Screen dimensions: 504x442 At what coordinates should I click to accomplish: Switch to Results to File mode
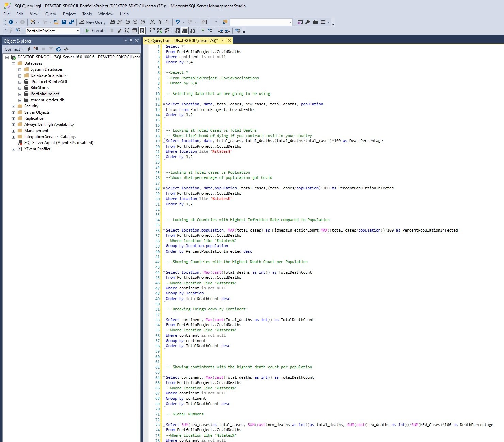[192, 31]
